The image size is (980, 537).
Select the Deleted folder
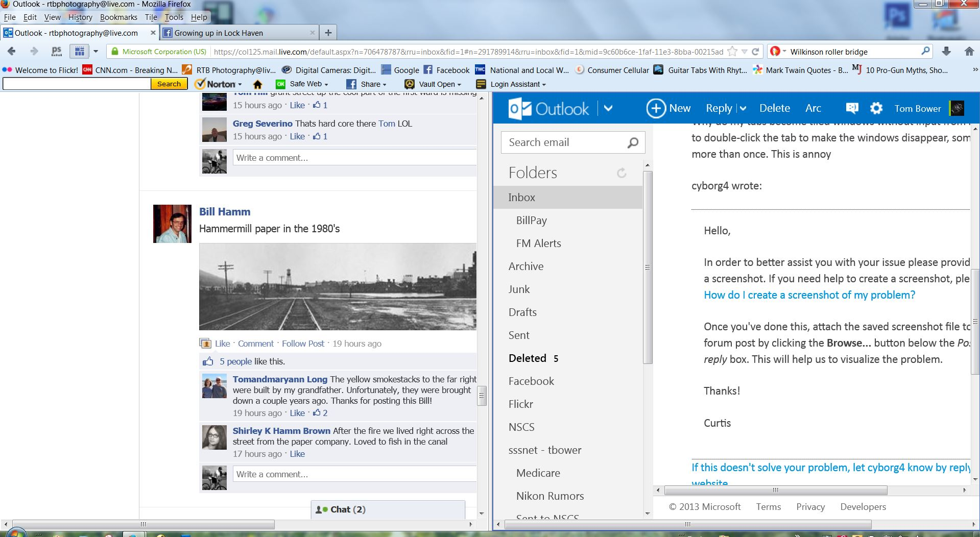pos(528,358)
